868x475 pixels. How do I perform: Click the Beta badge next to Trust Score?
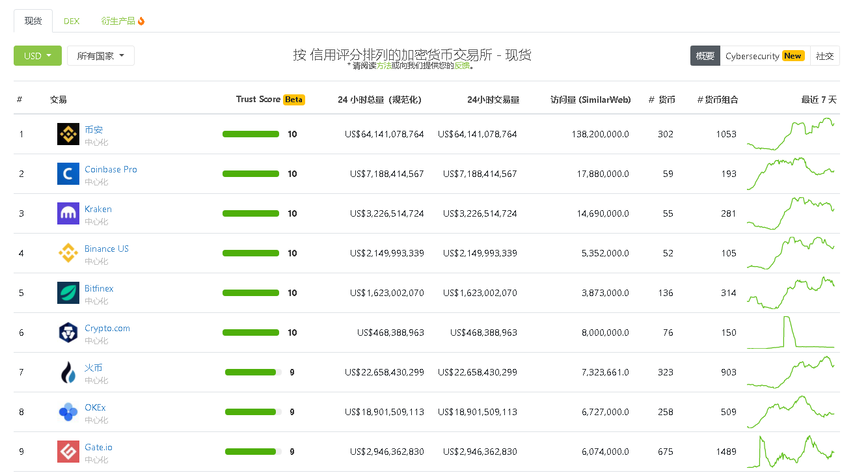tap(294, 100)
